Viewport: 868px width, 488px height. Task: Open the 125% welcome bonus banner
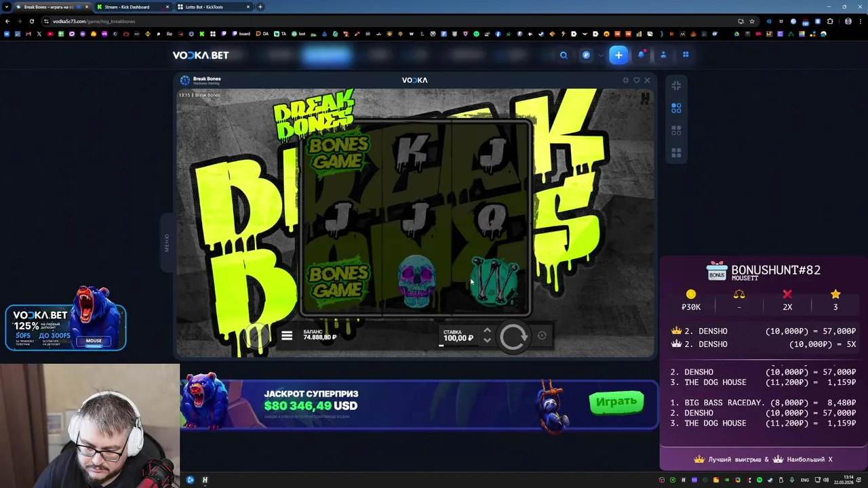66,327
